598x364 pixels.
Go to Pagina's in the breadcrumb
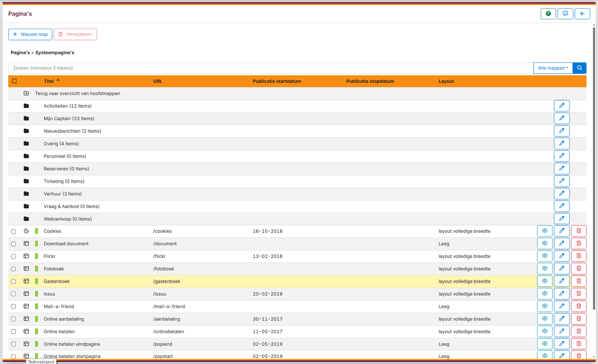pyautogui.click(x=20, y=53)
